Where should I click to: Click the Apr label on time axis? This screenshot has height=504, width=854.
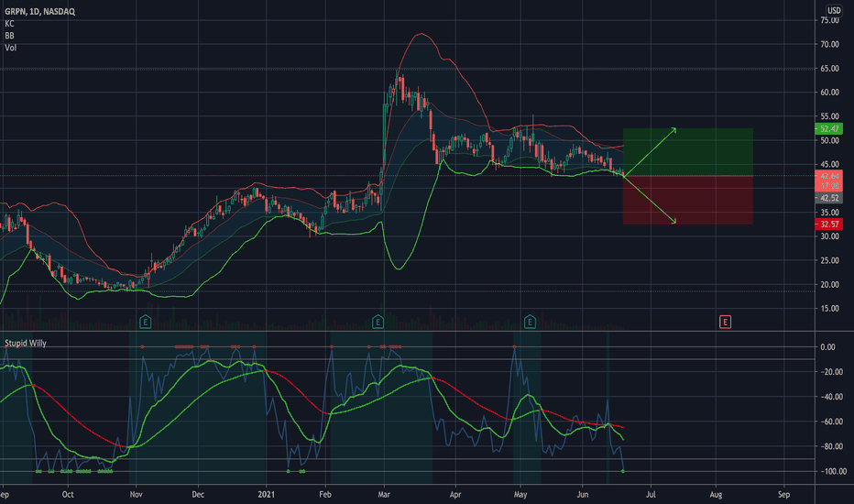click(455, 495)
